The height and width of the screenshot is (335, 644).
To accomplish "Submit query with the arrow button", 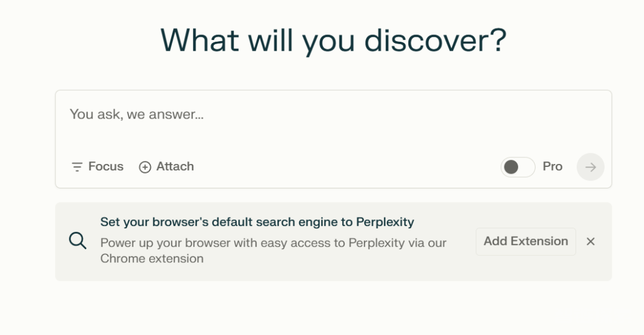I will coord(590,167).
